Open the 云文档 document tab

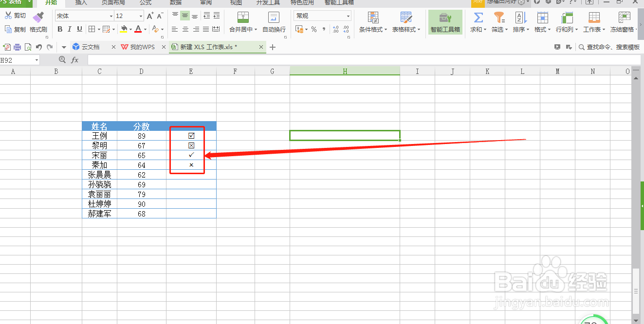[x=91, y=47]
